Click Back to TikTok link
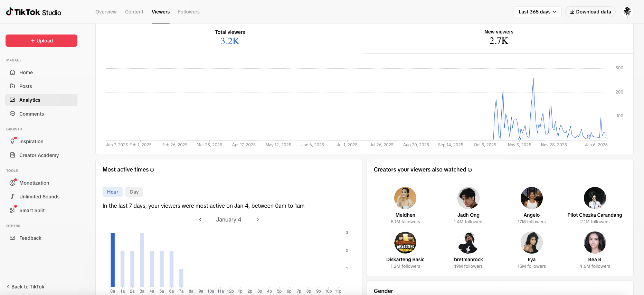The height and width of the screenshot is (295, 644). [26, 287]
